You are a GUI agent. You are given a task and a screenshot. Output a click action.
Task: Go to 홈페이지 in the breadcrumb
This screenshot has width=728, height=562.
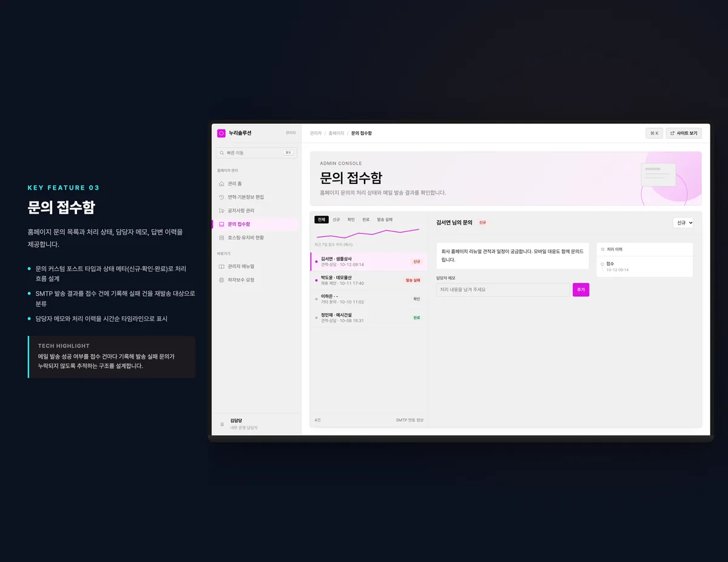point(336,133)
